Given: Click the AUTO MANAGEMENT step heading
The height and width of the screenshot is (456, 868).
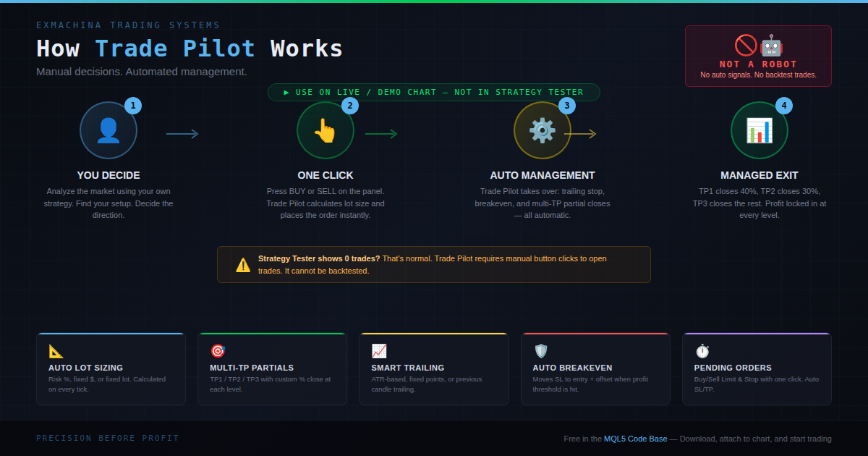Looking at the screenshot, I should pyautogui.click(x=542, y=175).
